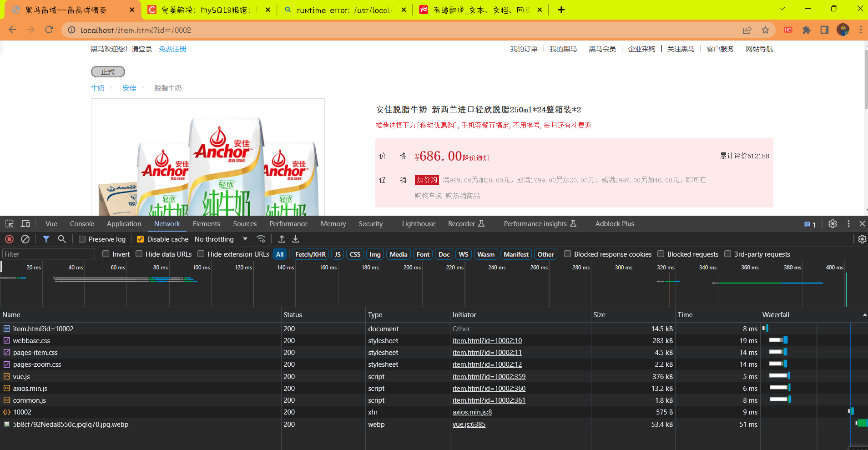The width and height of the screenshot is (868, 450).
Task: Check the Blocked requests checkbox
Action: click(x=661, y=254)
